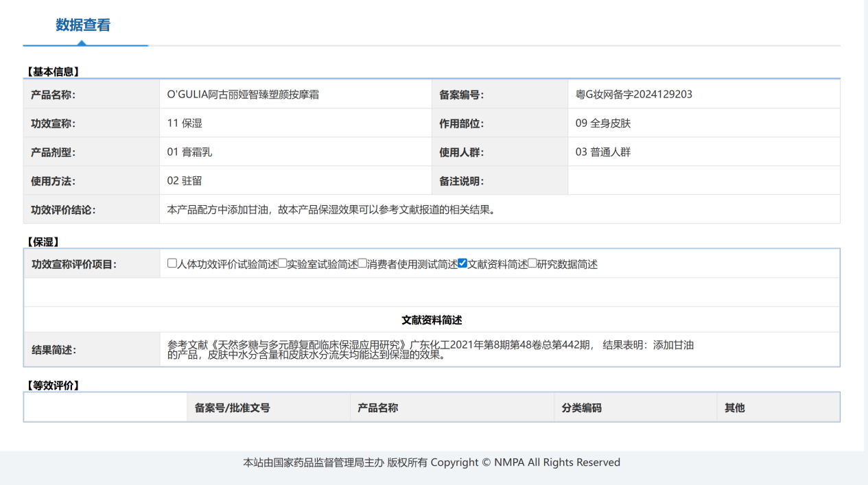
Task: Click the 01 膏霜乳 product form value
Action: point(189,152)
